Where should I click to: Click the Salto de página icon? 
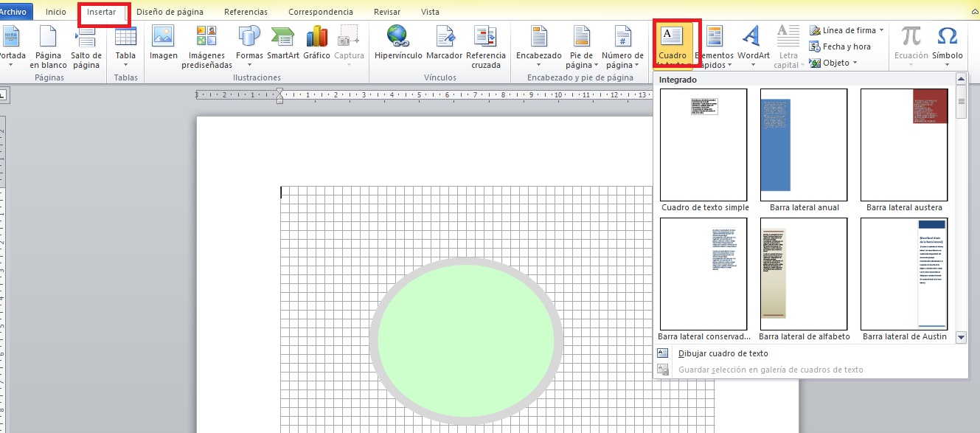click(x=86, y=46)
